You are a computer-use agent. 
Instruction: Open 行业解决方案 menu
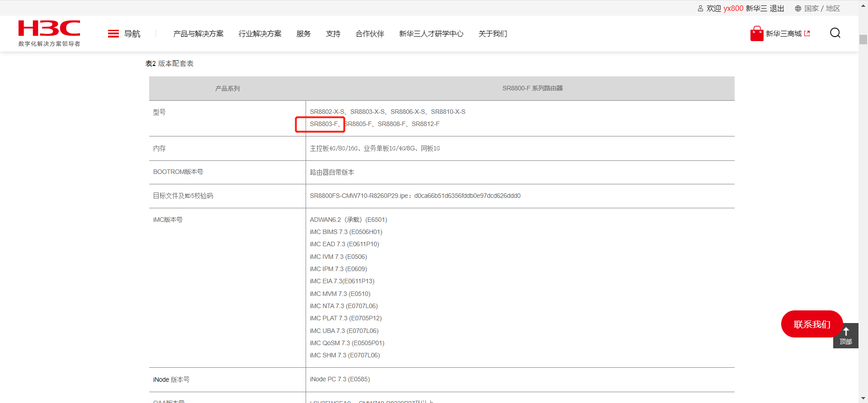(260, 34)
